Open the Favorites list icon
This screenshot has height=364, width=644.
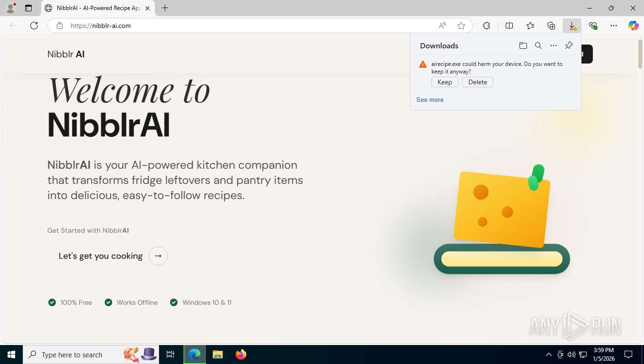(x=530, y=26)
